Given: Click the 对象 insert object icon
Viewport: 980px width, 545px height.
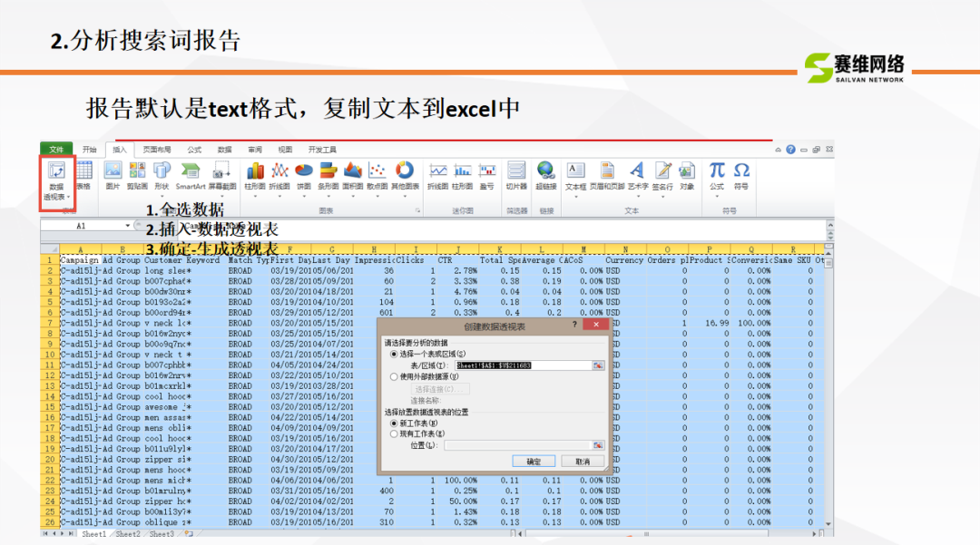Looking at the screenshot, I should coord(687,170).
